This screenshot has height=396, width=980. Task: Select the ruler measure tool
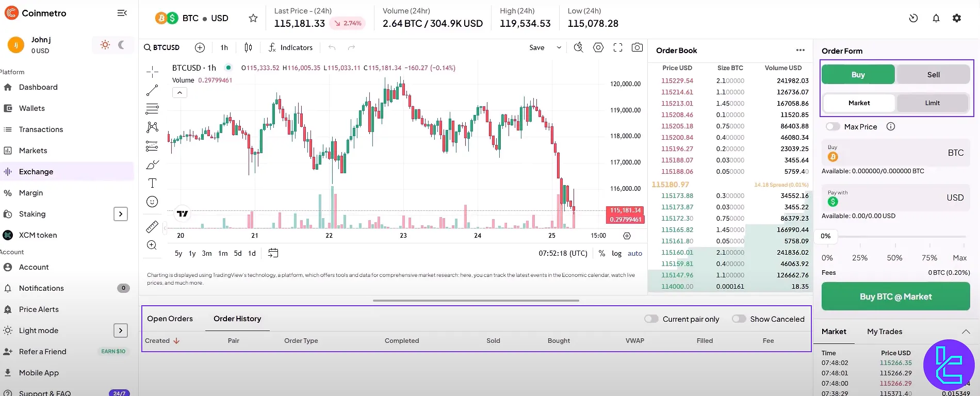(x=152, y=226)
